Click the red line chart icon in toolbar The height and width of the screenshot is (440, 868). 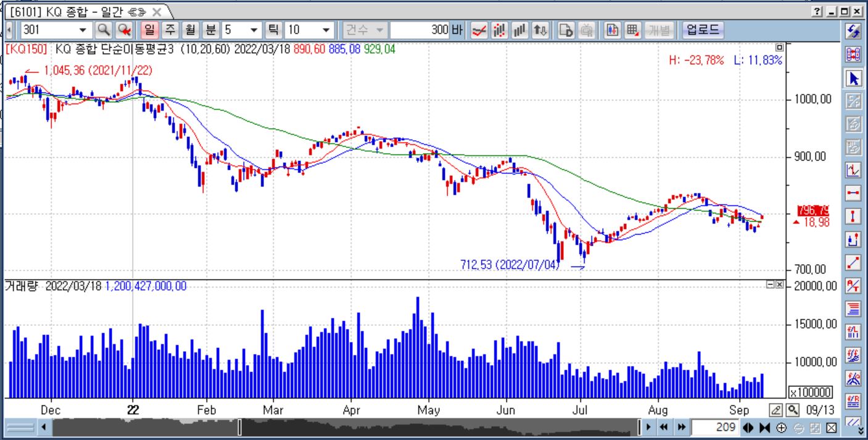479,30
